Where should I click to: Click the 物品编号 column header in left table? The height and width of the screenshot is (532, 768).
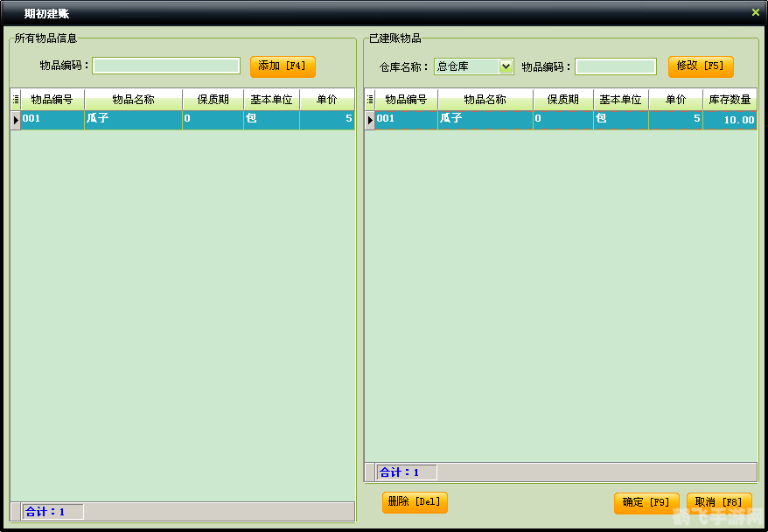tap(52, 99)
